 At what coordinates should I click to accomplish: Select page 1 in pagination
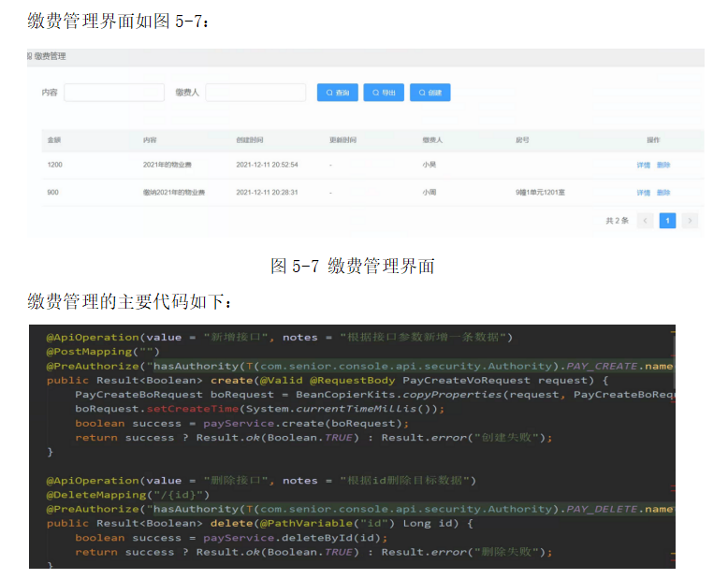[x=667, y=221]
